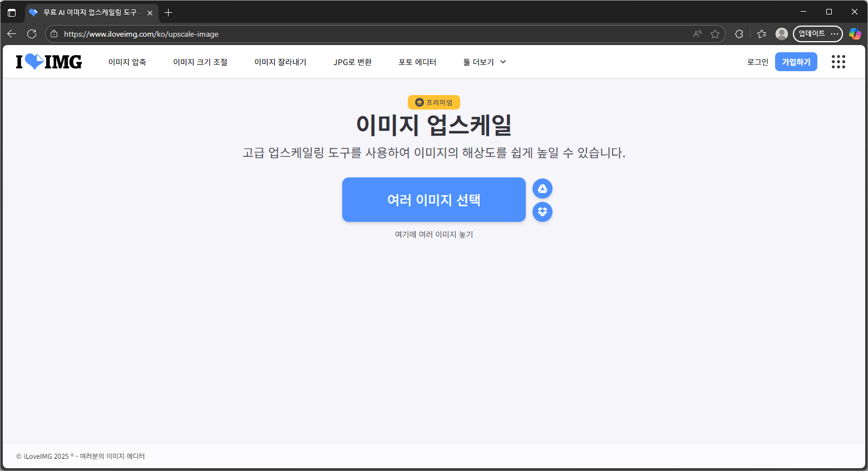Screen dimensions: 868x471
Task: Open Copilot in the browser toolbar
Action: [x=855, y=34]
